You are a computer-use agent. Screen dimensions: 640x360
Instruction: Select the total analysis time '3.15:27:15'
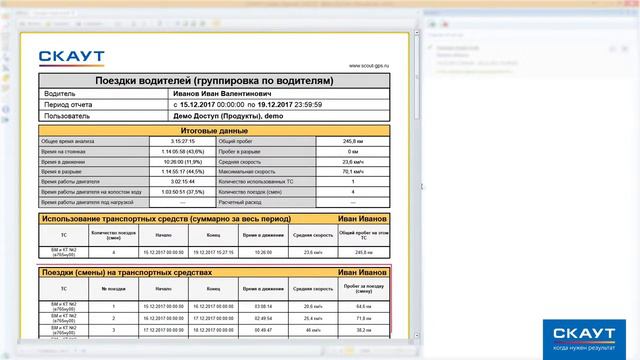pyautogui.click(x=182, y=141)
